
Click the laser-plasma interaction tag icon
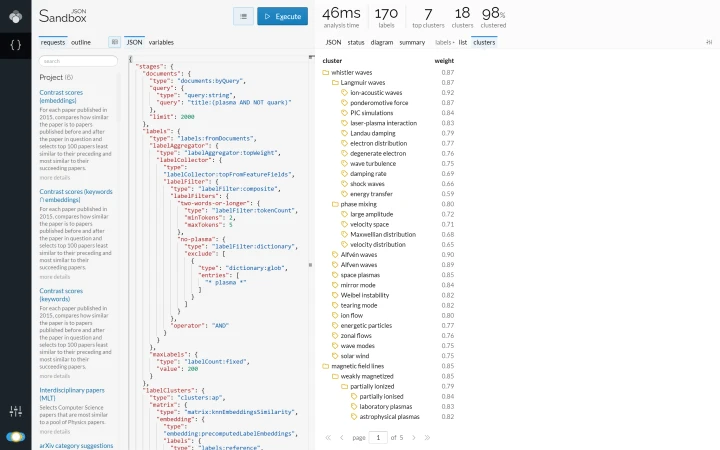(344, 123)
